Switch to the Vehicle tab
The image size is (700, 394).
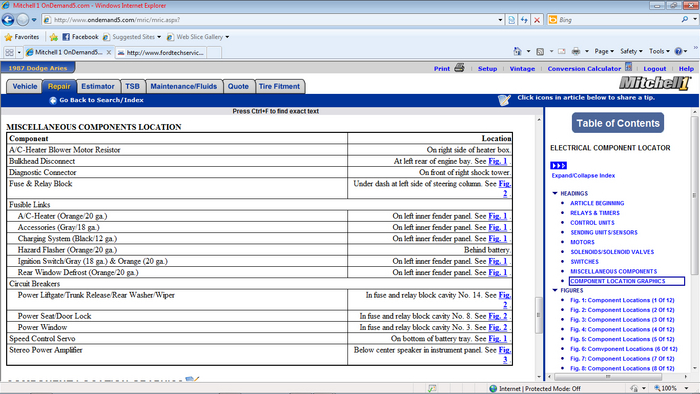click(25, 87)
